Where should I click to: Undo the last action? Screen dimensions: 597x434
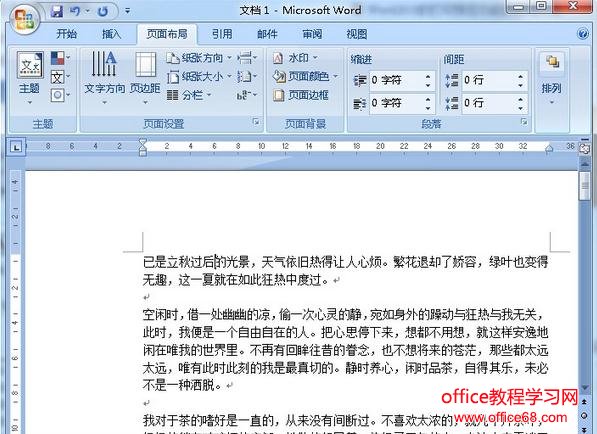tap(75, 11)
